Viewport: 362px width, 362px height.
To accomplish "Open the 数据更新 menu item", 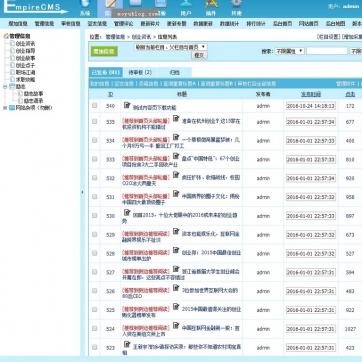I will [x=203, y=24].
